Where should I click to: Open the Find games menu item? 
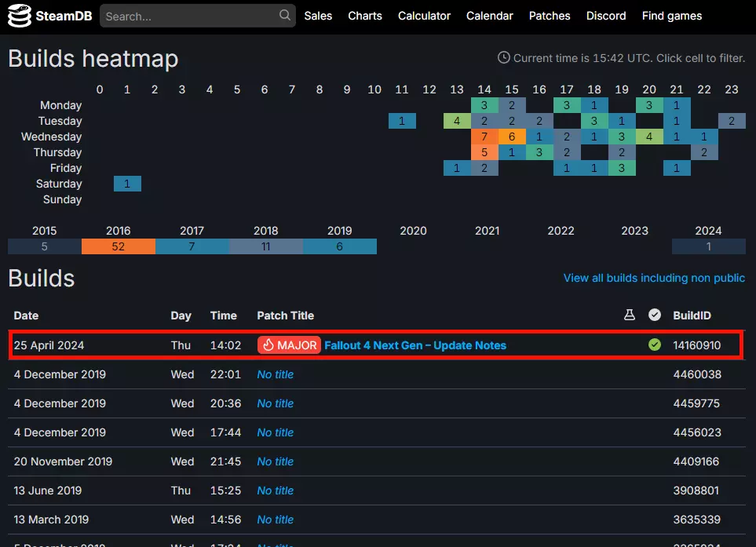pos(672,16)
